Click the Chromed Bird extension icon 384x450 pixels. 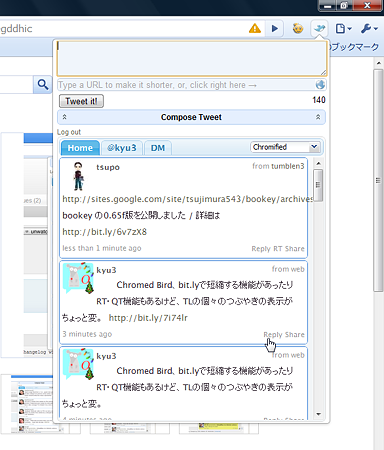tap(319, 29)
